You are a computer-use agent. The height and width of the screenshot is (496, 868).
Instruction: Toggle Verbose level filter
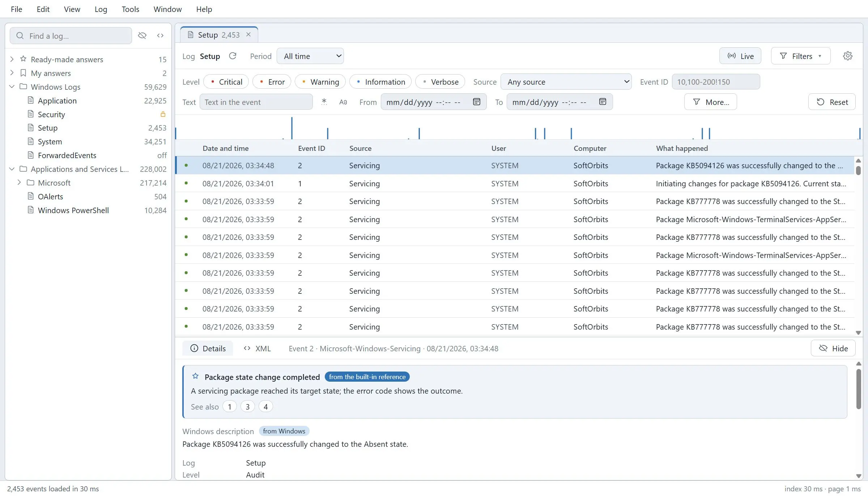click(x=440, y=82)
